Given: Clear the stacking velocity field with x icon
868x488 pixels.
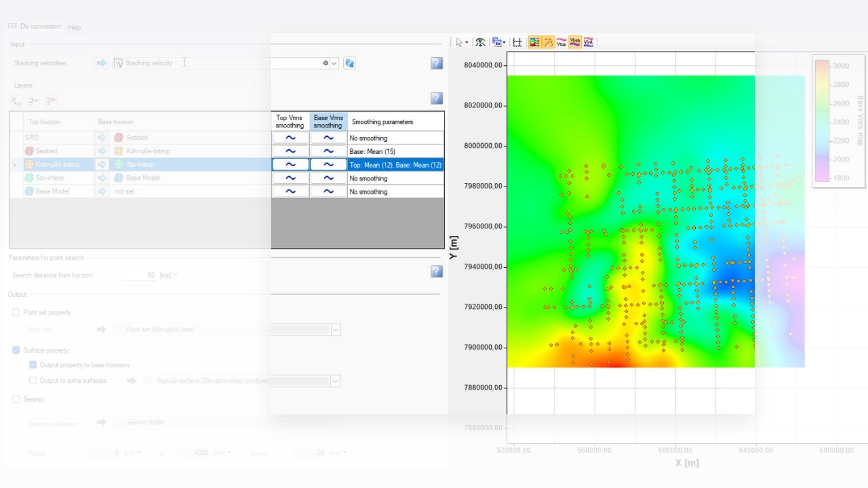Looking at the screenshot, I should click(x=325, y=63).
